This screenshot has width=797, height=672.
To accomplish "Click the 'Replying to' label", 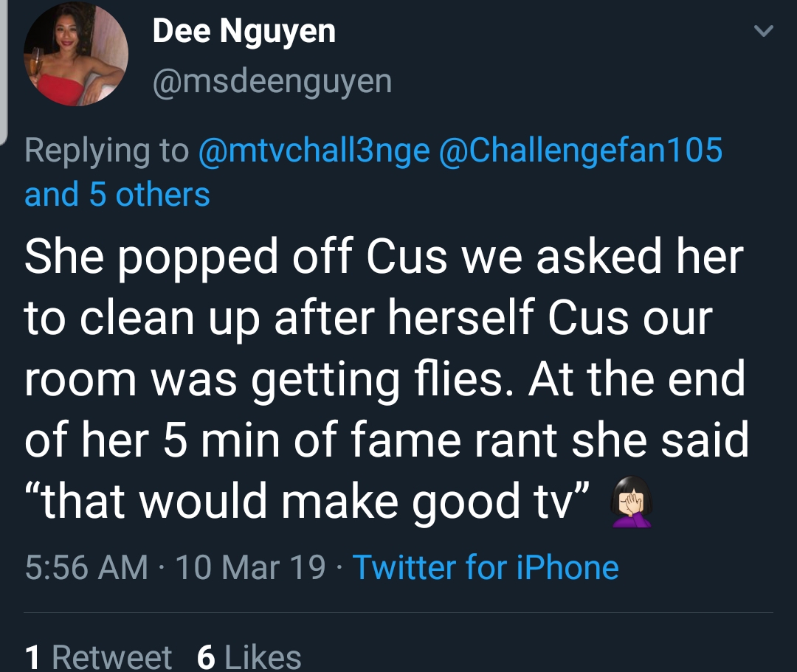I will pyautogui.click(x=107, y=151).
